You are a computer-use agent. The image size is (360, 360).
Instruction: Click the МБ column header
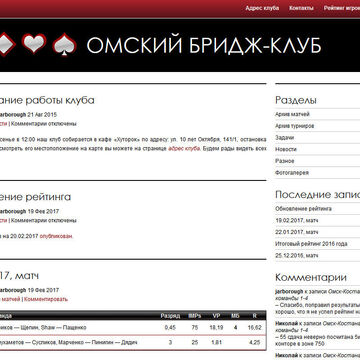(235, 316)
